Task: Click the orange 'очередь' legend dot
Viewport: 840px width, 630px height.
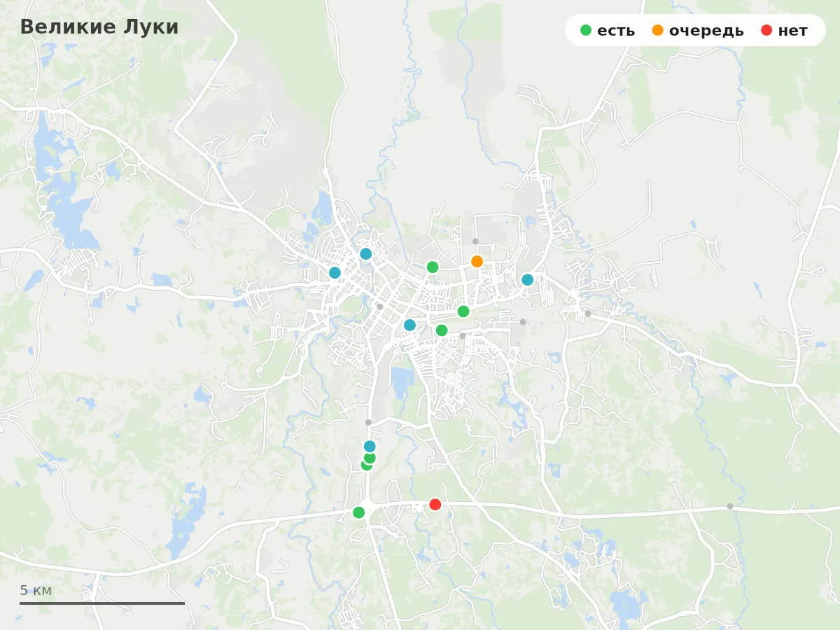Action: coord(657,30)
